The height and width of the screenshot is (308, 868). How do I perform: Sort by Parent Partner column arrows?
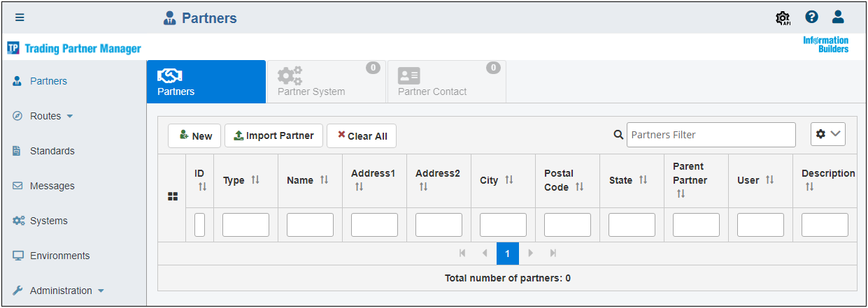681,193
